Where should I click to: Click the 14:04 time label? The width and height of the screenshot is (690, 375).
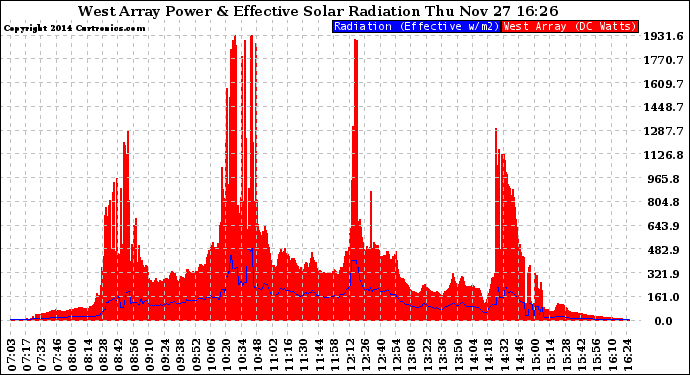coord(473,354)
